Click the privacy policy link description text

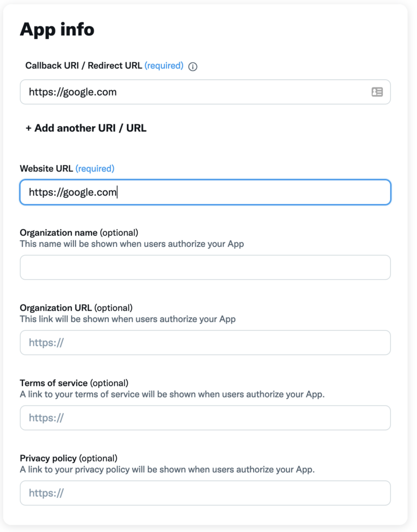tap(167, 470)
